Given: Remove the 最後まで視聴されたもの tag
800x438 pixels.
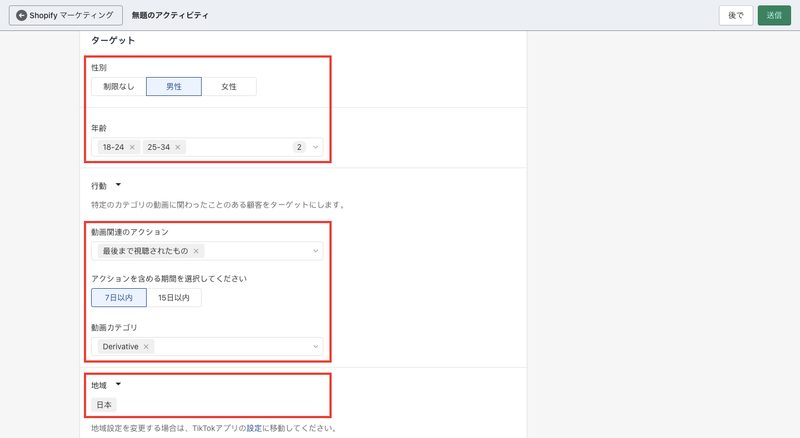Looking at the screenshot, I should pos(196,251).
